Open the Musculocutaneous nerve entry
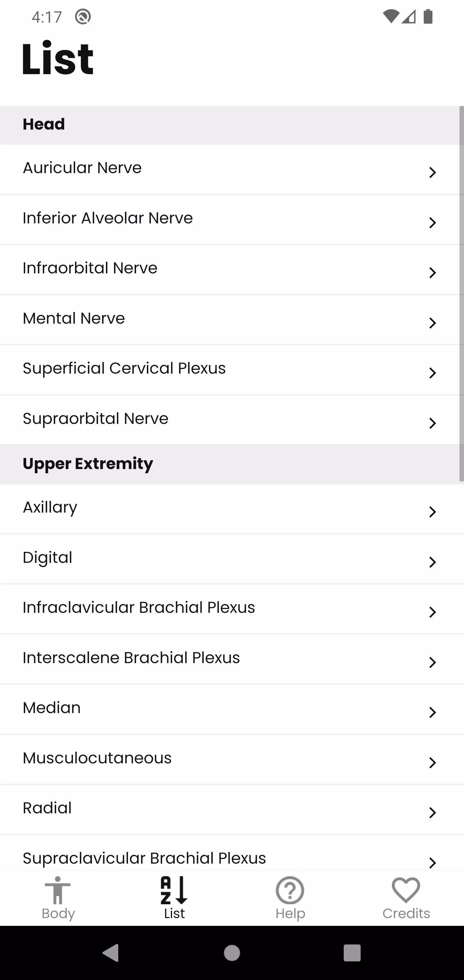The image size is (464, 980). pos(232,759)
